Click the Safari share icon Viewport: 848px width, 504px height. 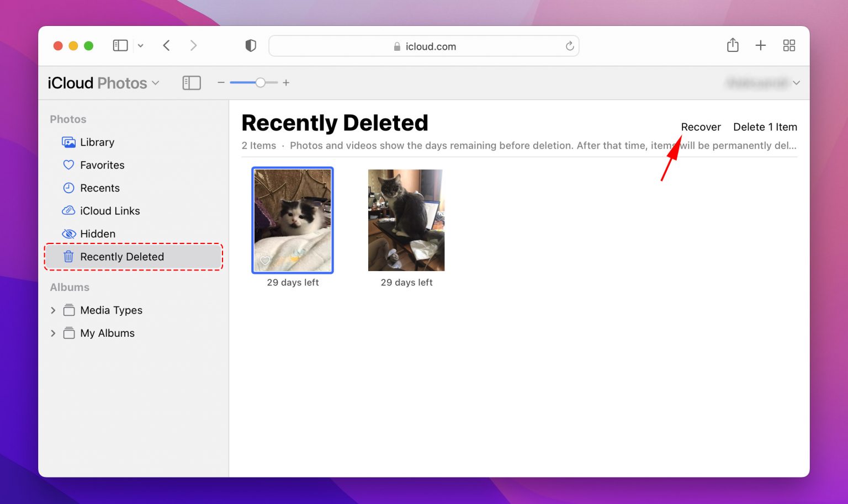pos(733,45)
